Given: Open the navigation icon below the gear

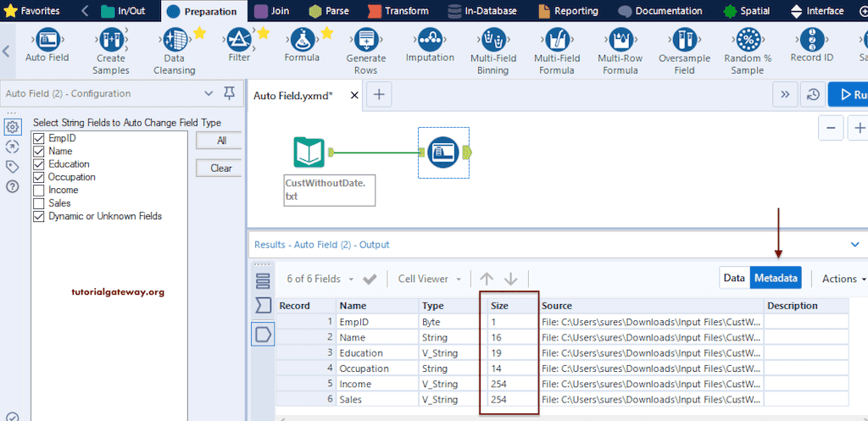Looking at the screenshot, I should point(12,147).
